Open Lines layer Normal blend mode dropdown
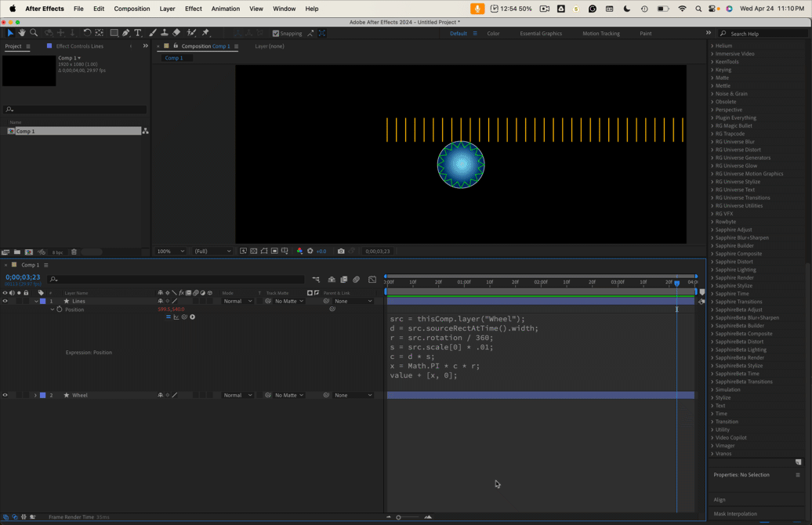This screenshot has height=525, width=812. 237,301
